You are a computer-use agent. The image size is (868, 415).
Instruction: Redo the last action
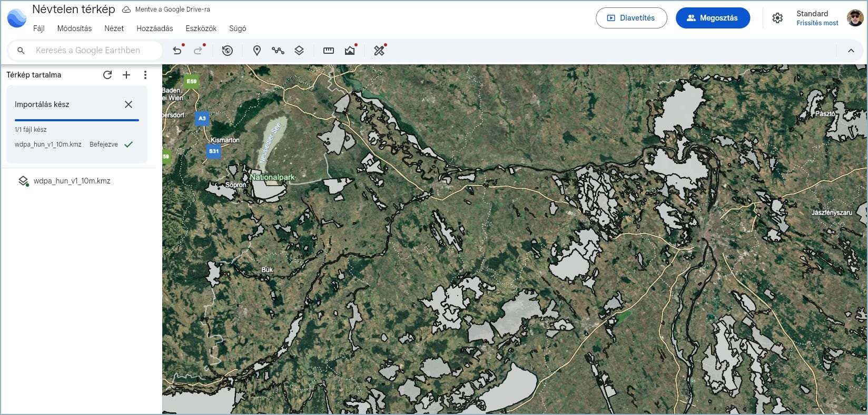coord(199,51)
